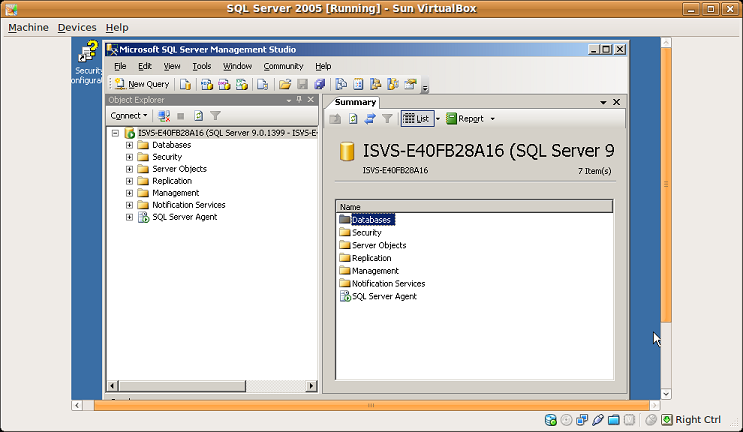Select Server Objects in Object Explorer tree

tap(179, 169)
